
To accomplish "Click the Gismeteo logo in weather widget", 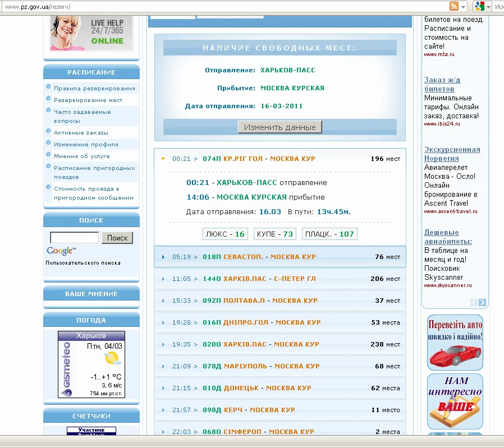I will pos(67,369).
